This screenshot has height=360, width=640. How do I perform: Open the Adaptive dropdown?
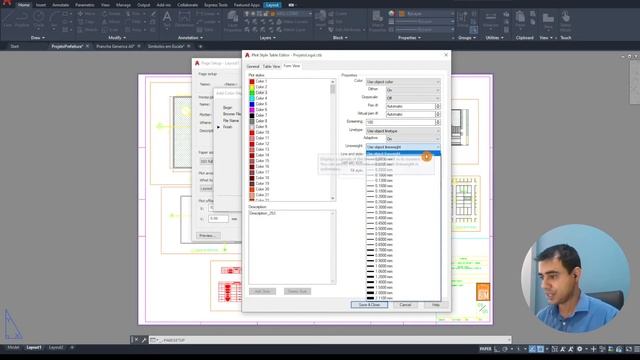tap(413, 139)
